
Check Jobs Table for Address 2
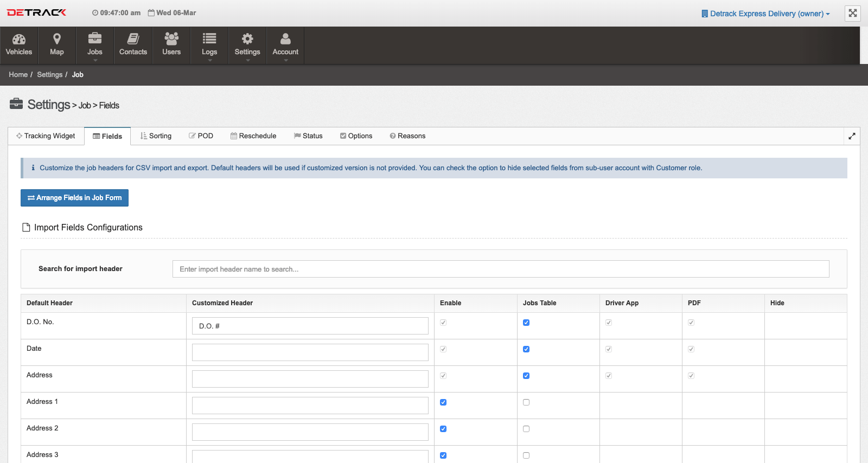[x=526, y=429]
